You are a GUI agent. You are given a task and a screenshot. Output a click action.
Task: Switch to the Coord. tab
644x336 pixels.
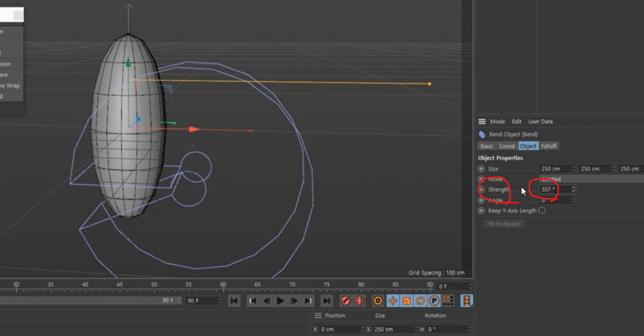point(507,146)
